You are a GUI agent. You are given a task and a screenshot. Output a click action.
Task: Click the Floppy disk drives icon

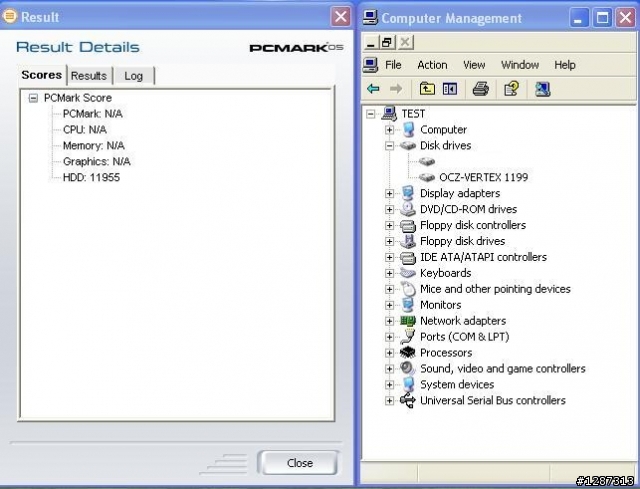408,241
